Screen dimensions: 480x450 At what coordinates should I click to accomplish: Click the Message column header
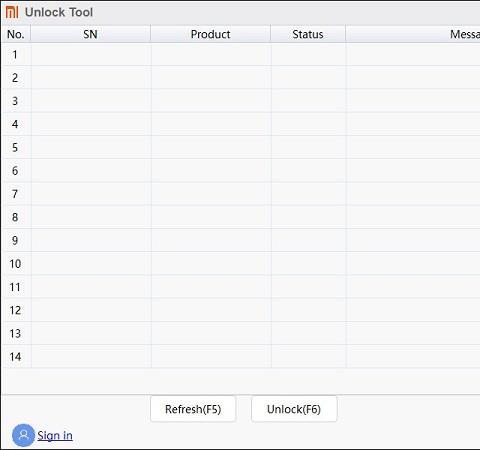point(413,34)
